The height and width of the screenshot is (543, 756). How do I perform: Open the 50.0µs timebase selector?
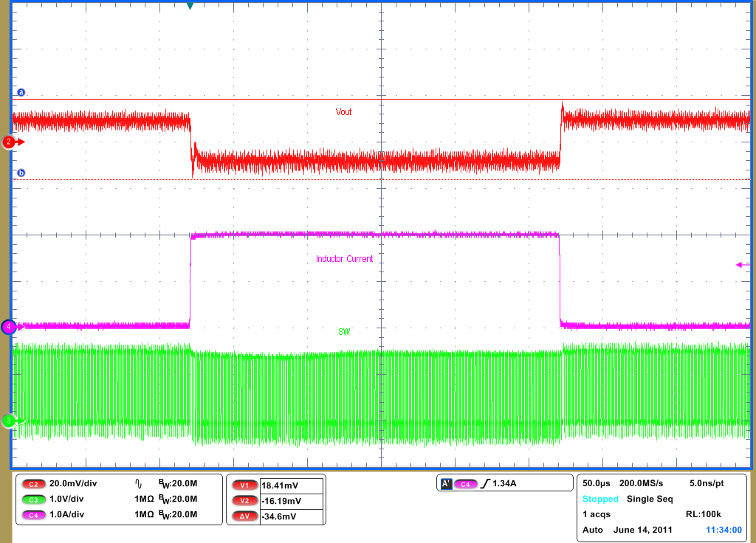(x=597, y=483)
